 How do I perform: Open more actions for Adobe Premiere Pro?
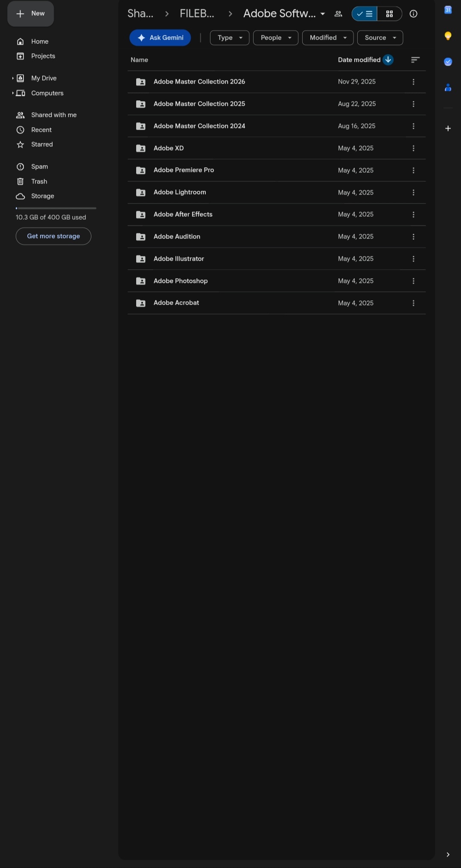pyautogui.click(x=413, y=170)
